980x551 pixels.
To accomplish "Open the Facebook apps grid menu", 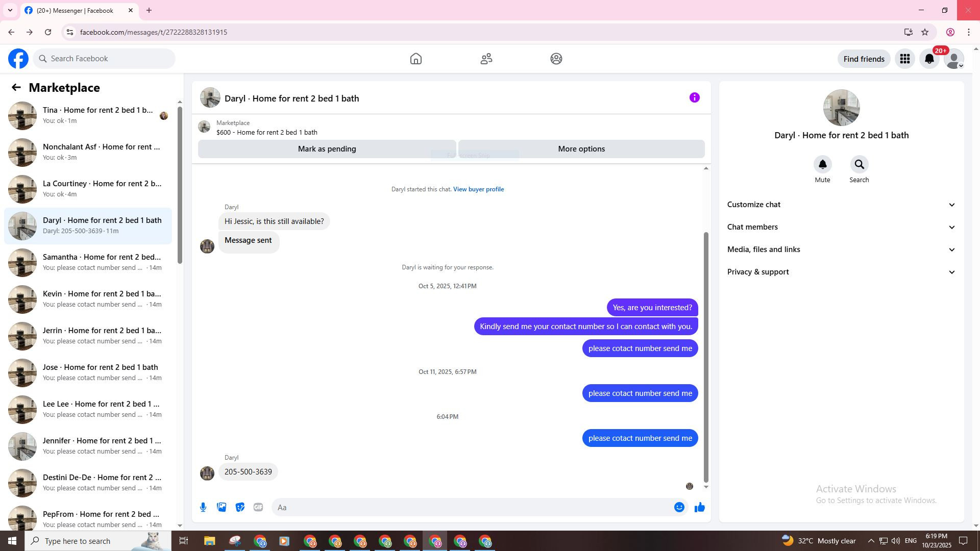I will pos(905,59).
